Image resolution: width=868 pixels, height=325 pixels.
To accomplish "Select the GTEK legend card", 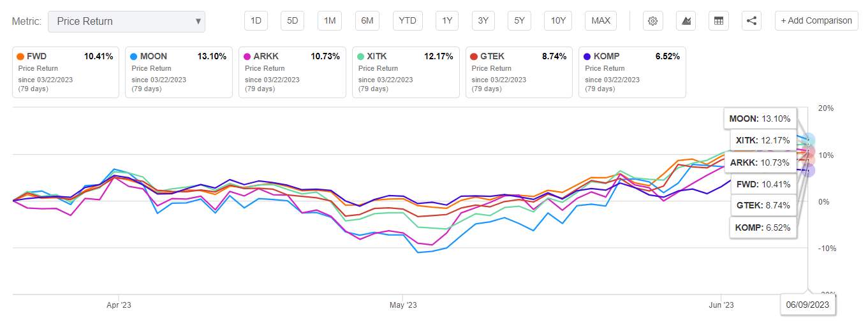I will (x=519, y=71).
